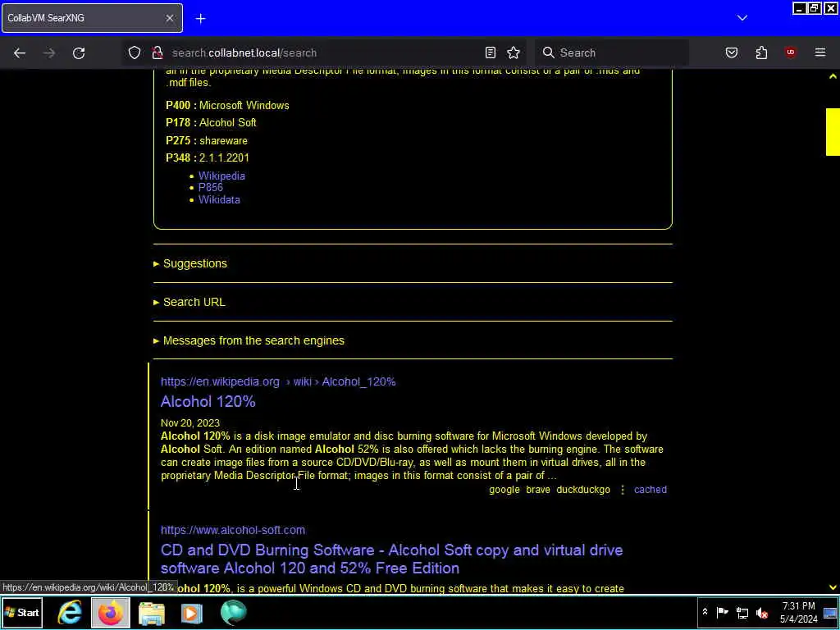Image resolution: width=840 pixels, height=630 pixels.
Task: Show hidden tray icons arrow
Action: [705, 612]
